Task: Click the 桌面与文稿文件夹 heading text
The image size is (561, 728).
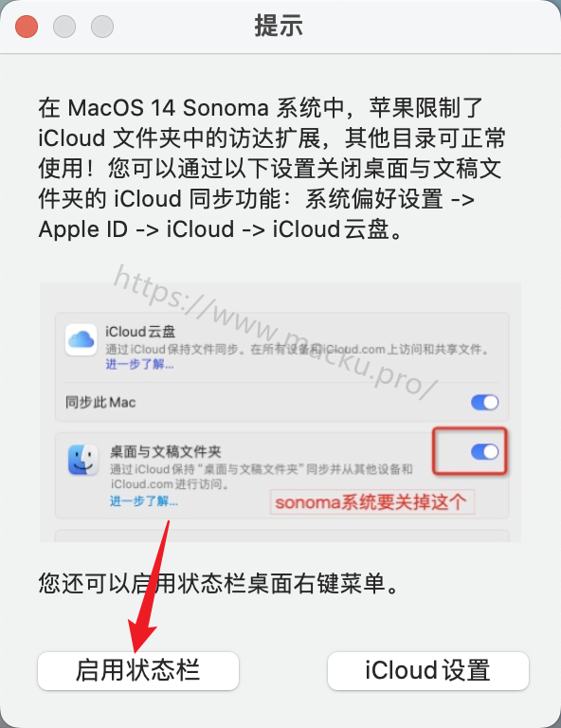Action: point(165,451)
